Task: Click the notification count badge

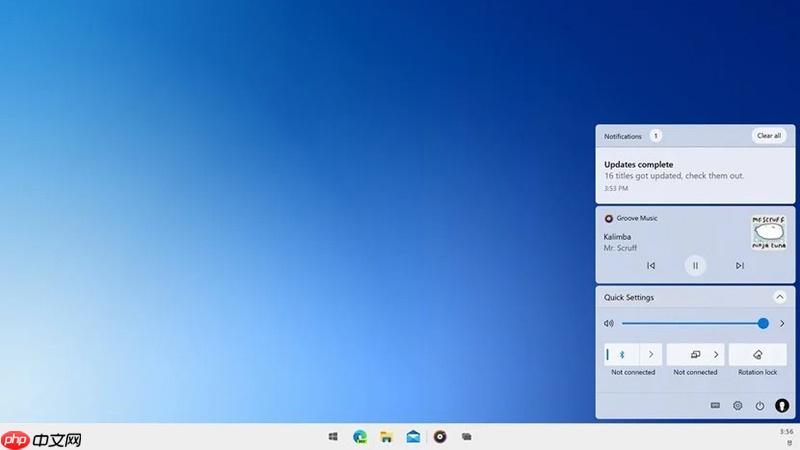Action: [656, 136]
